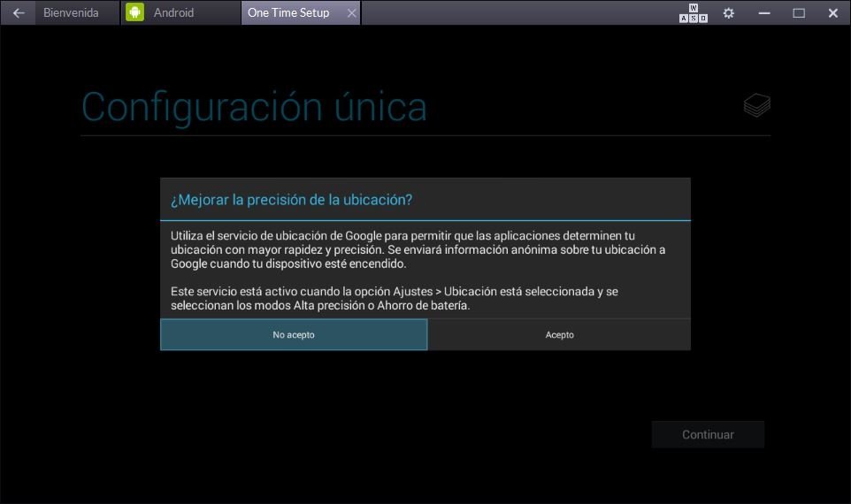Maximize the emulator window
Screen dimensions: 851x504
click(x=799, y=13)
